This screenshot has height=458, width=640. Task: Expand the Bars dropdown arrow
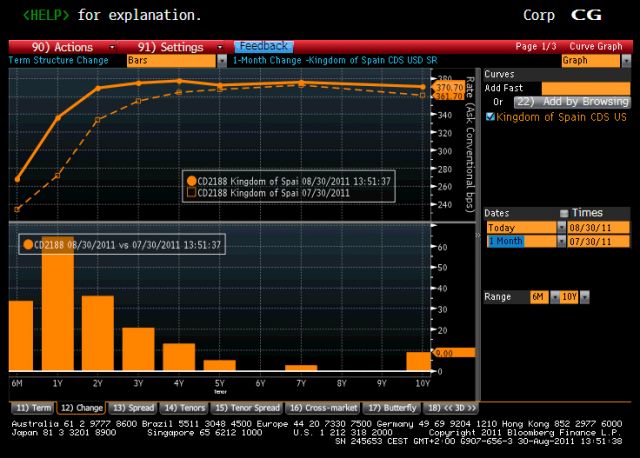click(222, 61)
